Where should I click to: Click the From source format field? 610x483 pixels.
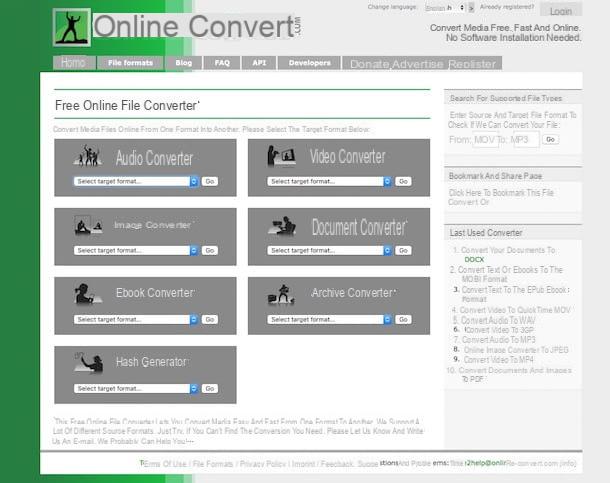tap(485, 140)
